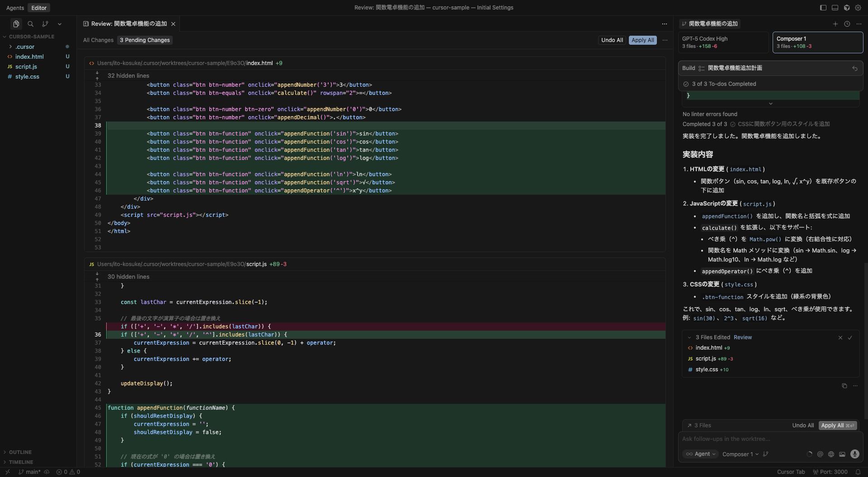Open the settings gear icon
868x477 pixels.
[x=858, y=8]
